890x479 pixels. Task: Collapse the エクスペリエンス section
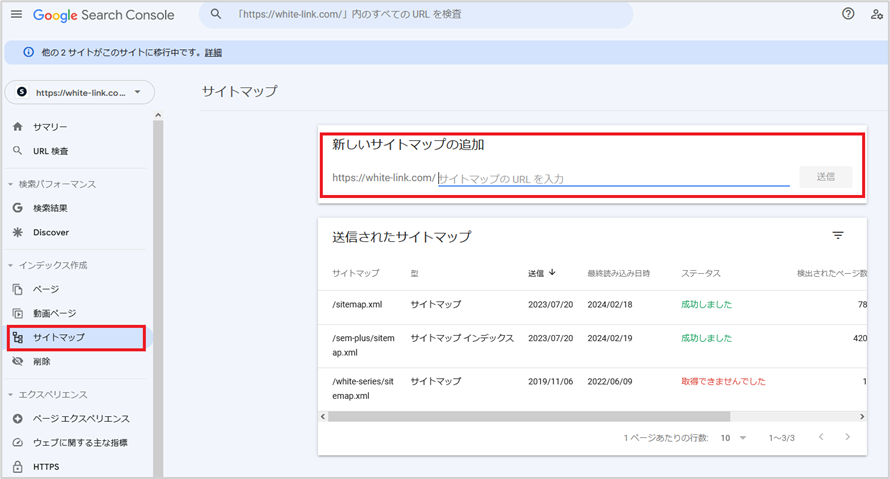(x=10, y=394)
